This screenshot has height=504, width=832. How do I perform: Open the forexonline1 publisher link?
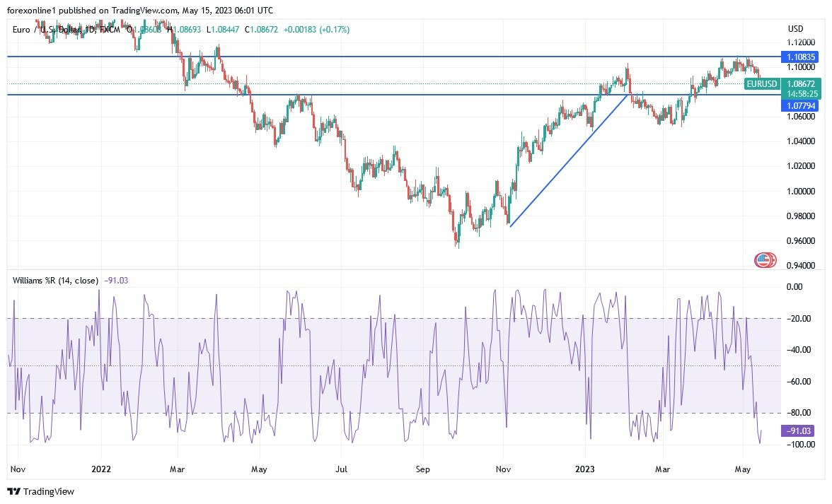[29, 11]
